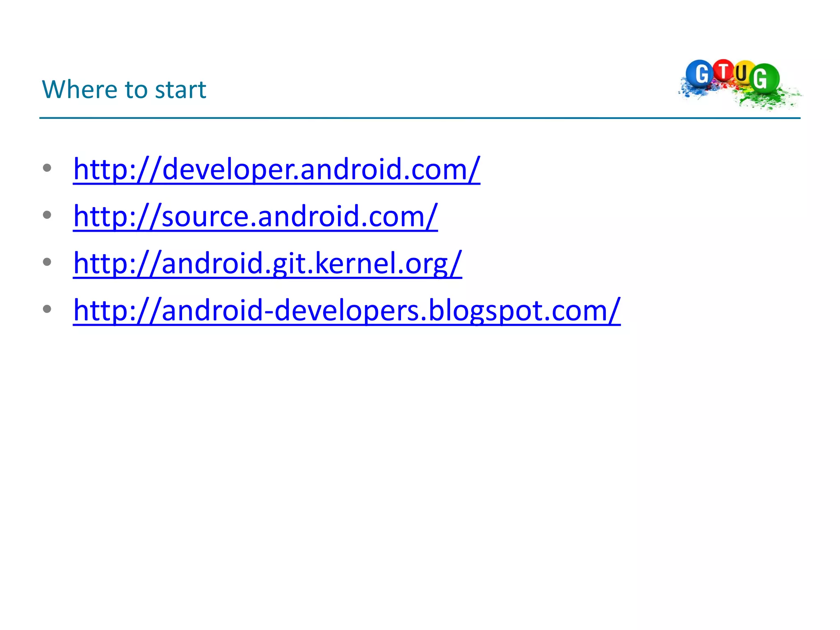Viewport: 840px width, 630px height.
Task: Follow the android.git.kernel.org link
Action: (267, 263)
